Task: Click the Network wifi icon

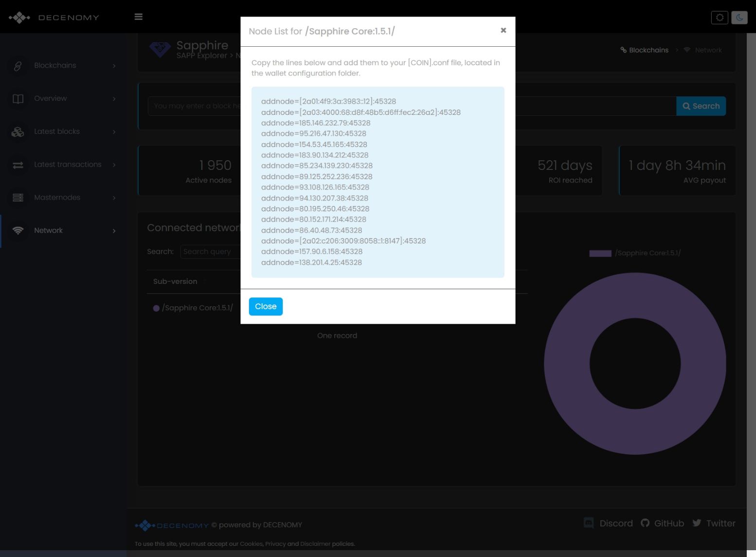Action: click(18, 231)
